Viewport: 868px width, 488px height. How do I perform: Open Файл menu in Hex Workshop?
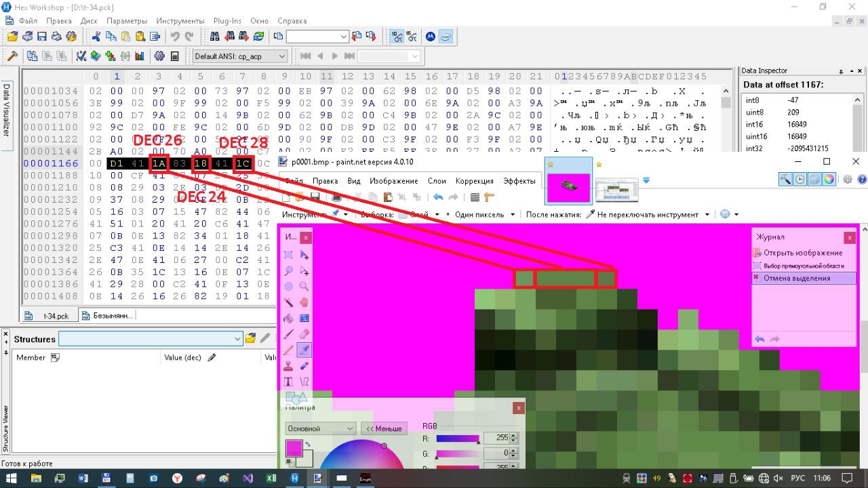point(28,21)
